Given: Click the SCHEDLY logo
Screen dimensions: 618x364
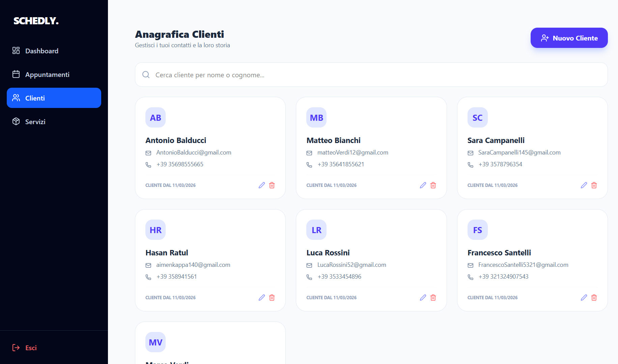Looking at the screenshot, I should tap(36, 21).
